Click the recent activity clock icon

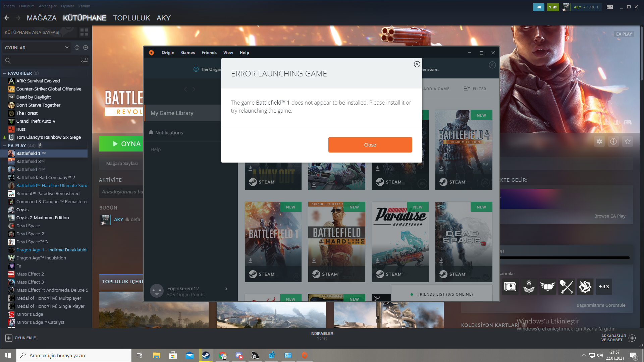coord(77,48)
